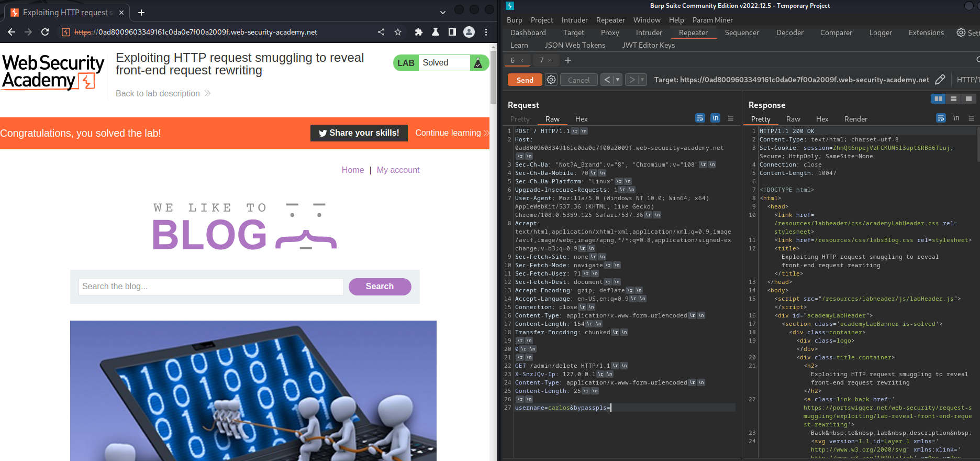Expand Back to lab description chevron
Image resolution: width=980 pixels, height=461 pixels.
click(x=207, y=93)
